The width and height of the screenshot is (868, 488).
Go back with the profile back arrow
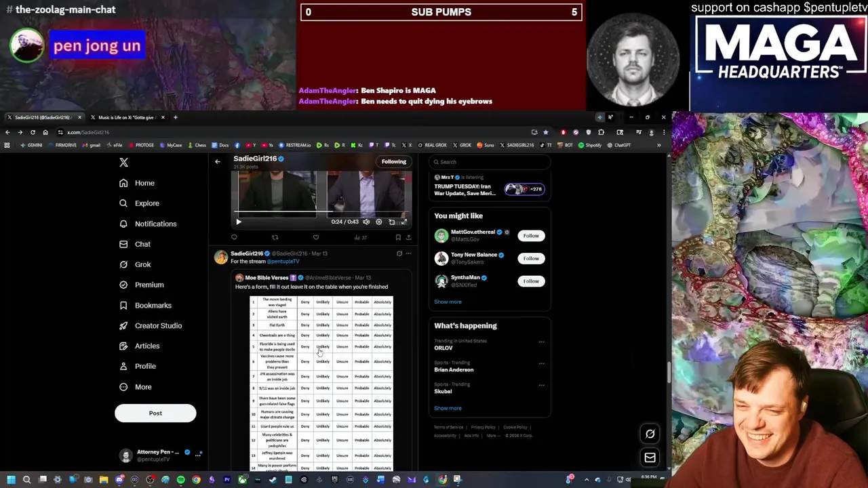tap(218, 161)
